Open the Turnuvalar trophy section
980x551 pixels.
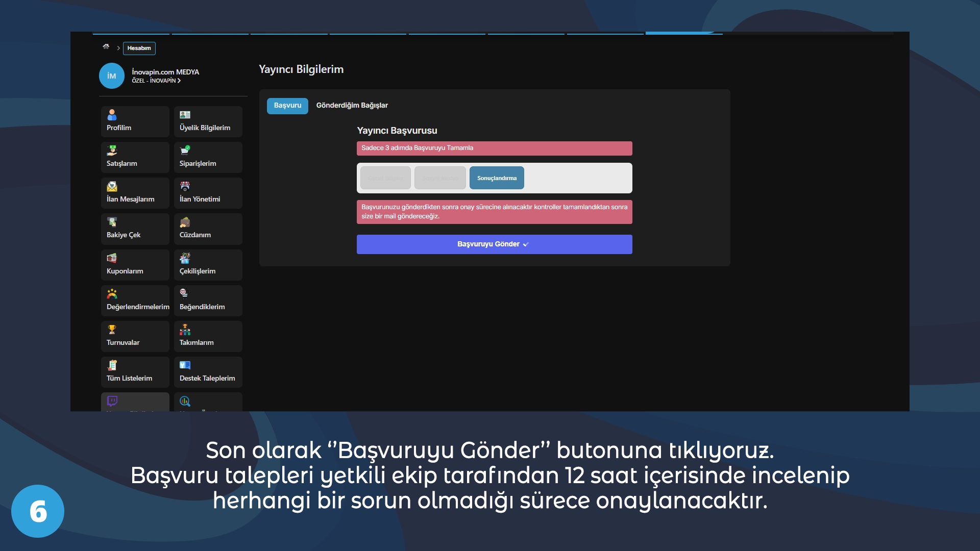point(134,336)
